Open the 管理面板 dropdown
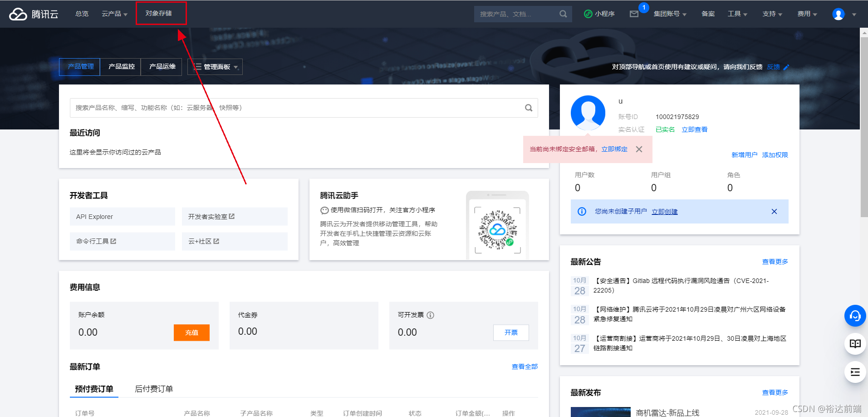Image resolution: width=868 pixels, height=417 pixels. [215, 67]
